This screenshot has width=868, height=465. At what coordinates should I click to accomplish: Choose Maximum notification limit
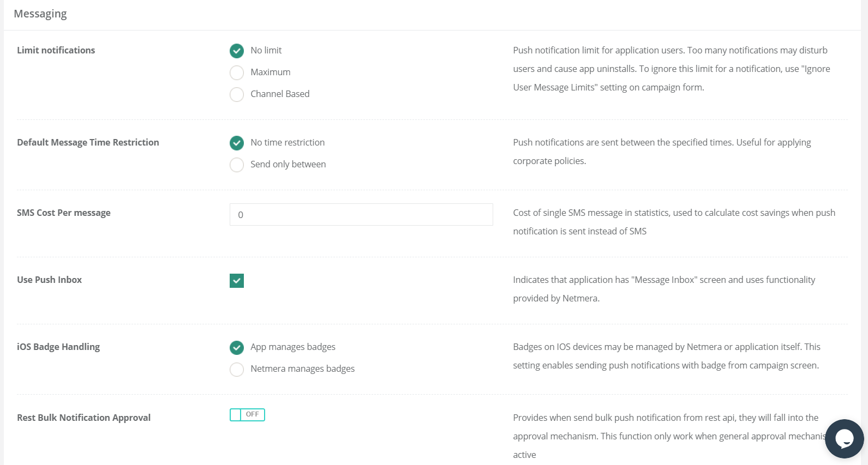pyautogui.click(x=237, y=73)
